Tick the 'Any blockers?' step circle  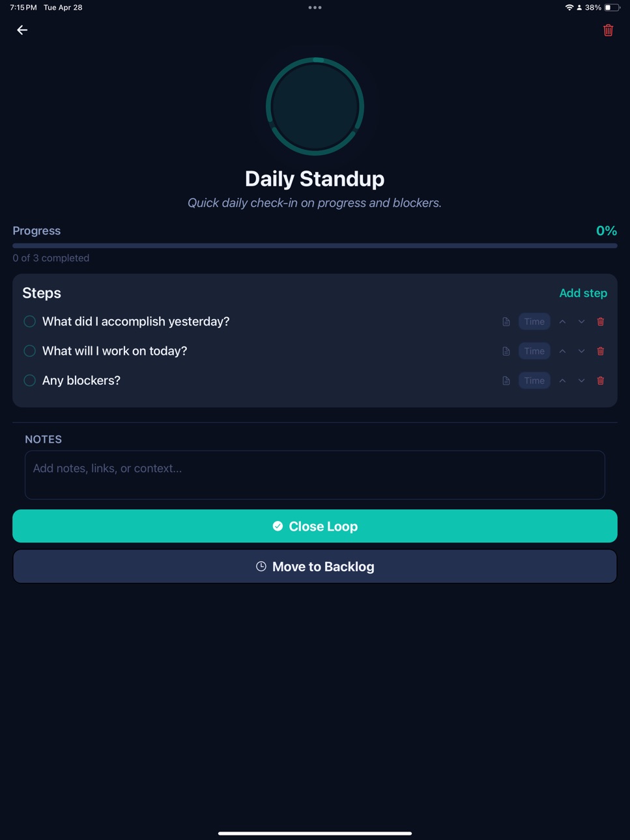pyautogui.click(x=30, y=380)
